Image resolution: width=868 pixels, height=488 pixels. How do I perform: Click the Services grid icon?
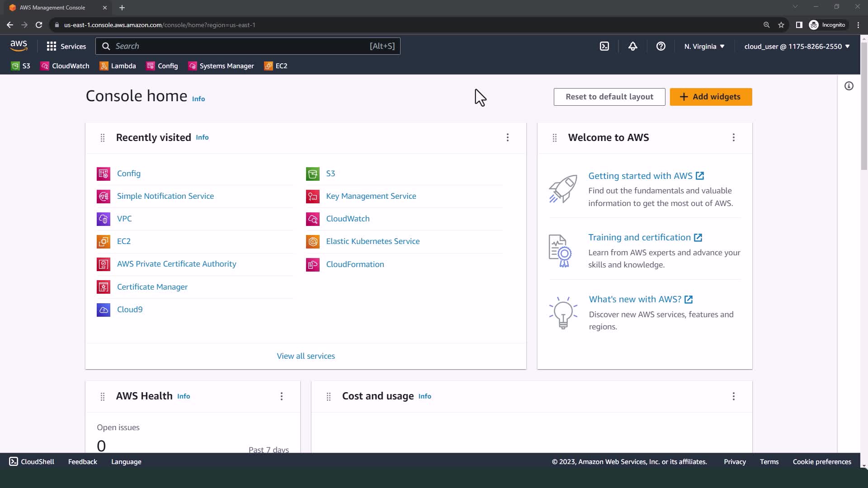click(52, 46)
